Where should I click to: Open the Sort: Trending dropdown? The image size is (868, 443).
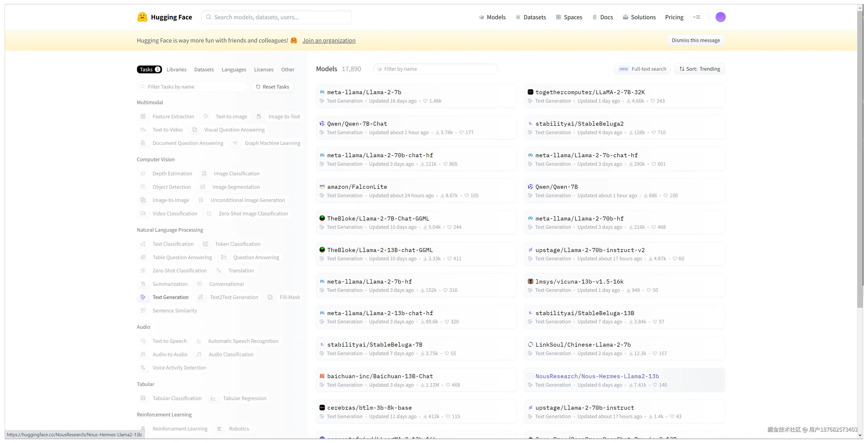[700, 69]
